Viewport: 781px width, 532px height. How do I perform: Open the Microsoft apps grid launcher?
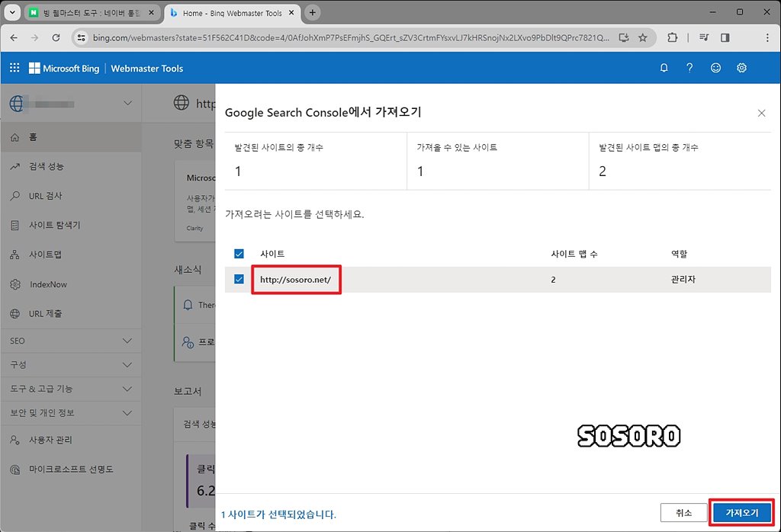[x=14, y=68]
